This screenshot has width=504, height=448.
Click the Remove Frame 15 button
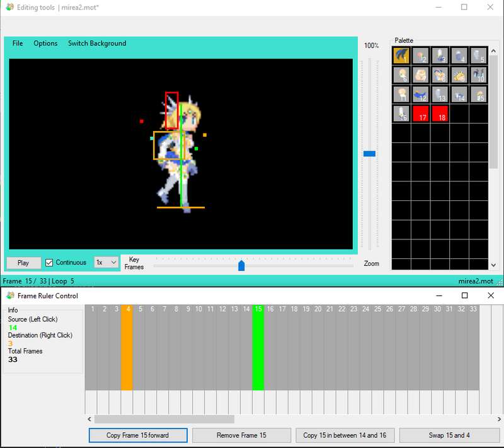tap(241, 435)
